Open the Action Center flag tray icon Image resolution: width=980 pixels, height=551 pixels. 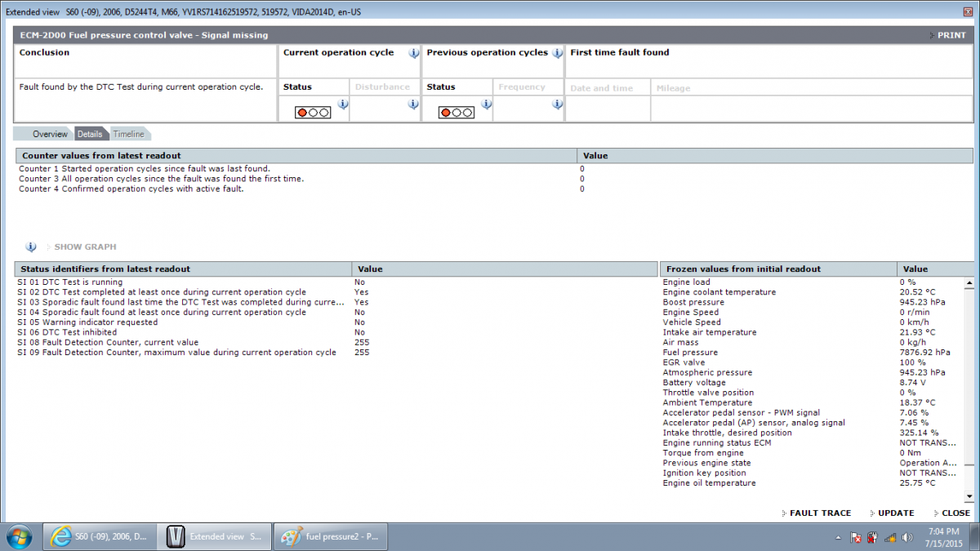[857, 537]
